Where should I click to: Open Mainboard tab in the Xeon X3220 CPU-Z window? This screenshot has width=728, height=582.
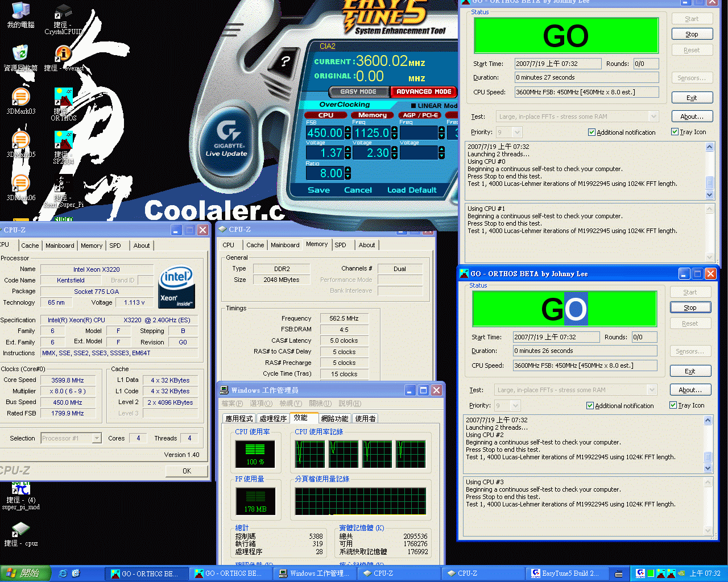[60, 246]
